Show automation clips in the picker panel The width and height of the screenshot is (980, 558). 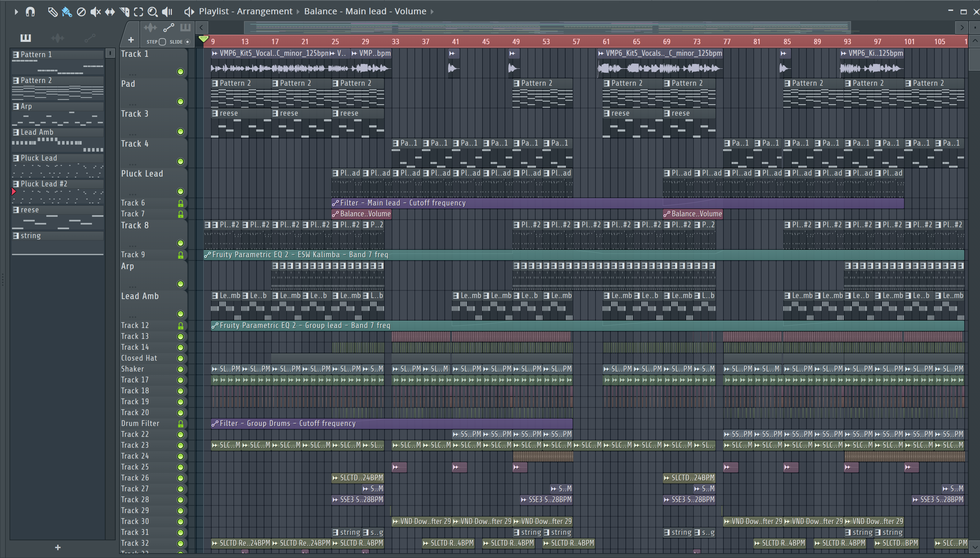(90, 37)
